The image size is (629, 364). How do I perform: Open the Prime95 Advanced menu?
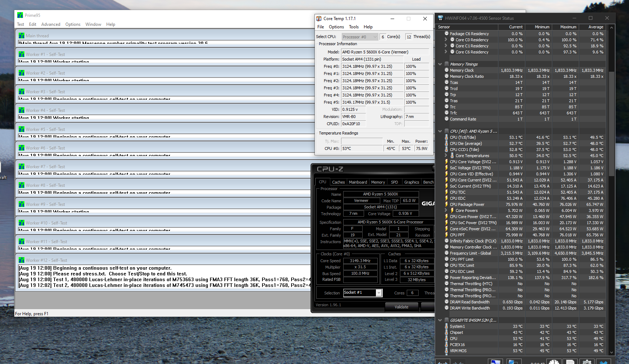pyautogui.click(x=51, y=24)
